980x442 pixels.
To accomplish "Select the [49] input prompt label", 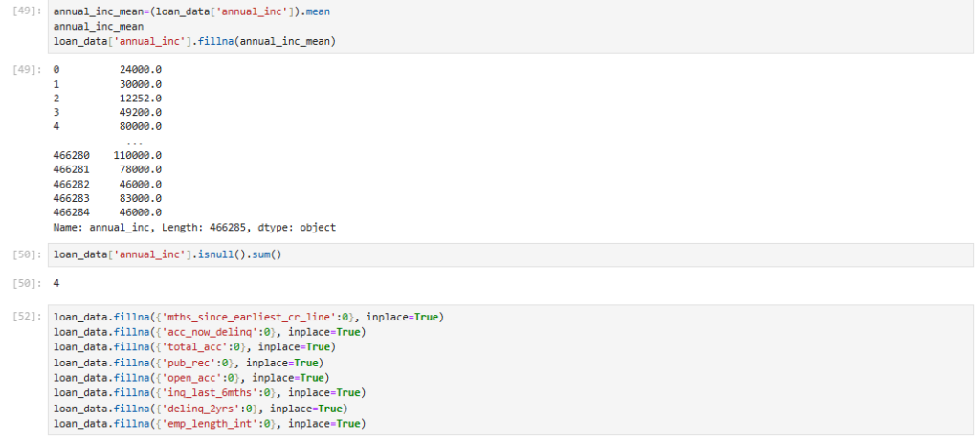I will click(x=26, y=12).
